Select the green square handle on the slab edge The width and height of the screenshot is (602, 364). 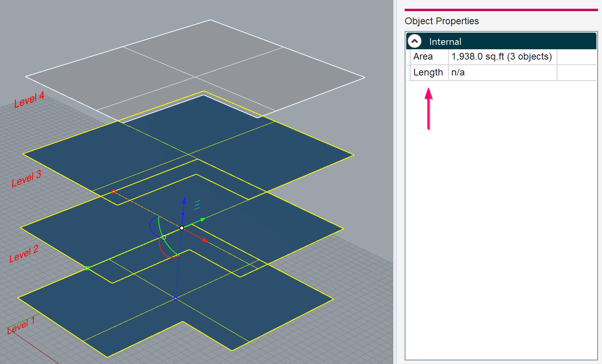pos(87,268)
